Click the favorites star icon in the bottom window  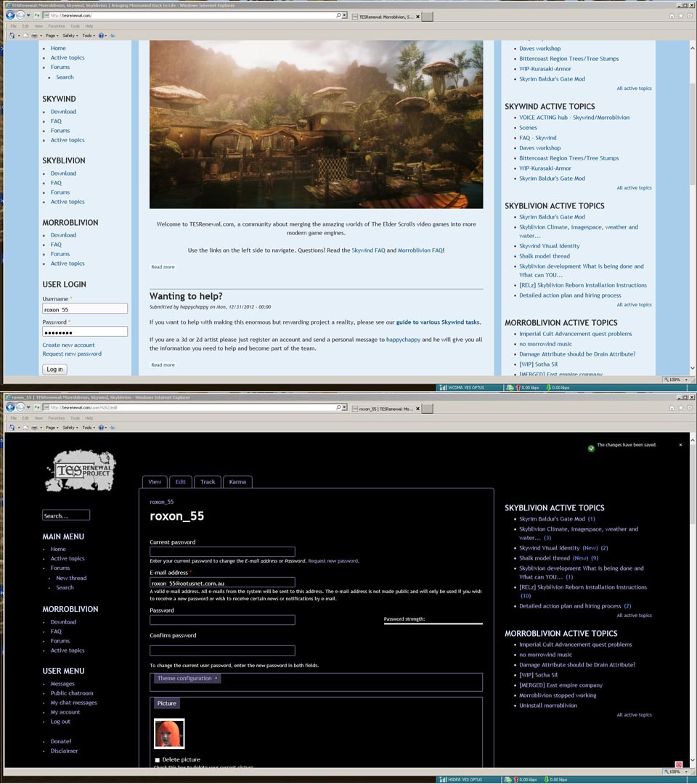click(680, 408)
